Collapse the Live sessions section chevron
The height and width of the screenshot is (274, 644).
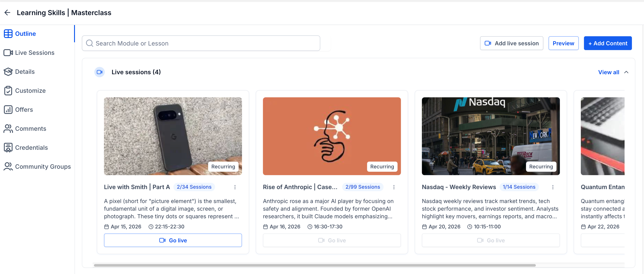pos(627,72)
